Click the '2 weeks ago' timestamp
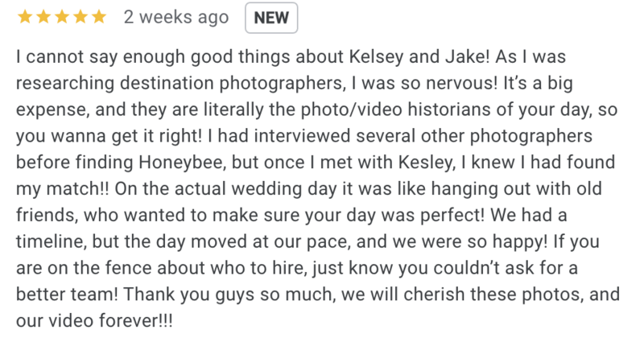644x346 pixels. (x=176, y=18)
